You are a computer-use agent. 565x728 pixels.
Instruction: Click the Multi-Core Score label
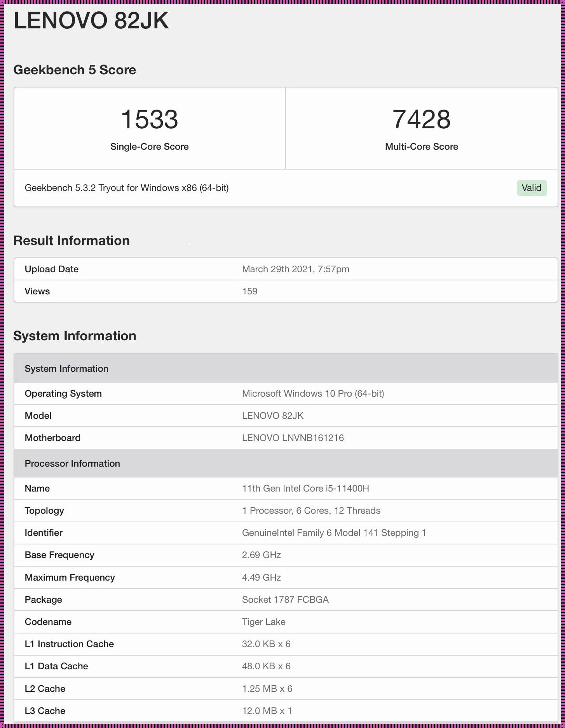point(422,147)
